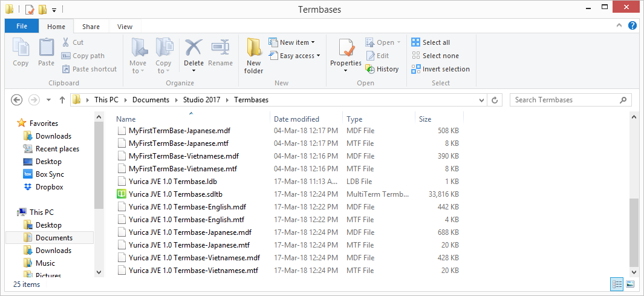Image resolution: width=644 pixels, height=296 pixels.
Task: Select Yurica JVE 1.0 Termbase.ldb file
Action: 173,182
